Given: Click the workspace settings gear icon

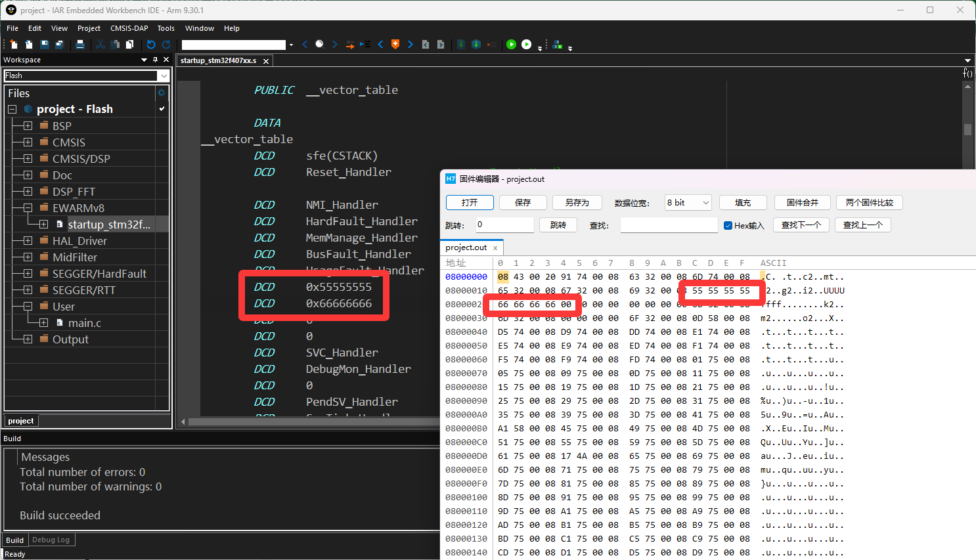Looking at the screenshot, I should click(x=162, y=93).
